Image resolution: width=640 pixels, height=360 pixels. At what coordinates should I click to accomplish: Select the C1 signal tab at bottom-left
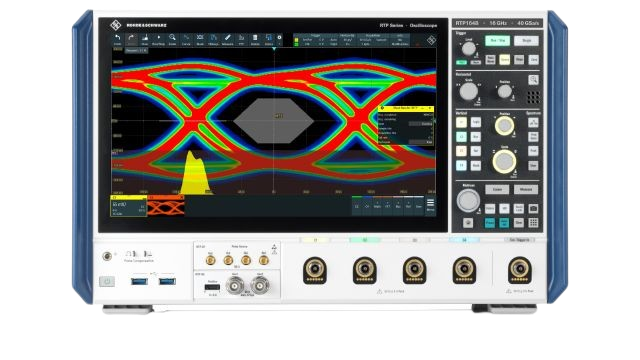click(129, 206)
